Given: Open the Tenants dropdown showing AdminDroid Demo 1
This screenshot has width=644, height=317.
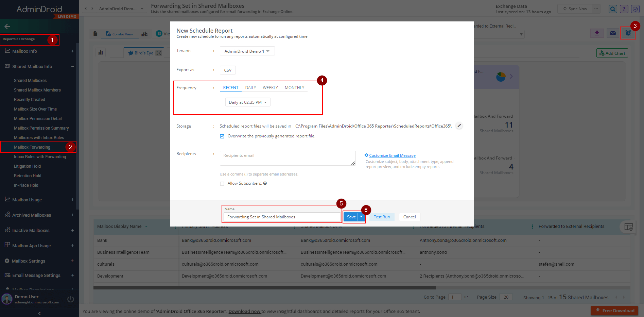Looking at the screenshot, I should pos(247,51).
